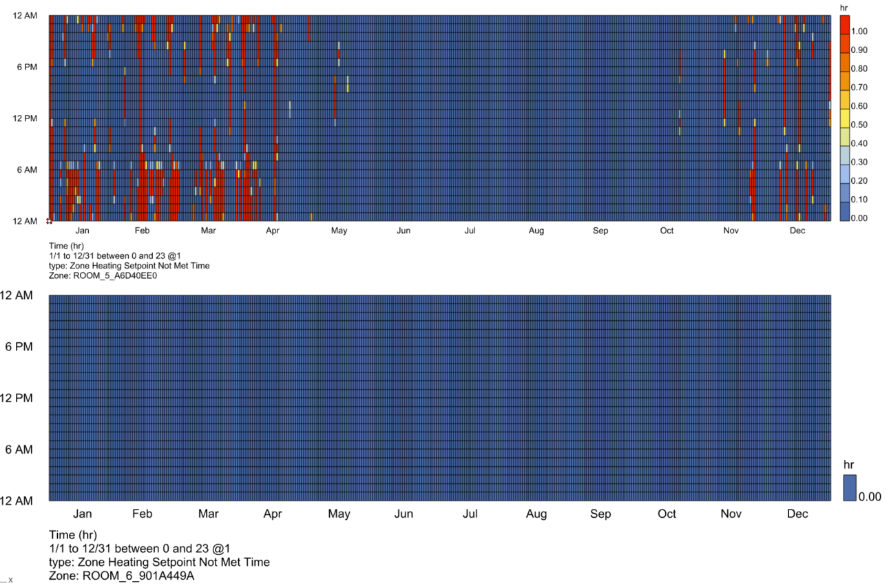Click the Apr label under ROOM_6 chart

[x=273, y=514]
